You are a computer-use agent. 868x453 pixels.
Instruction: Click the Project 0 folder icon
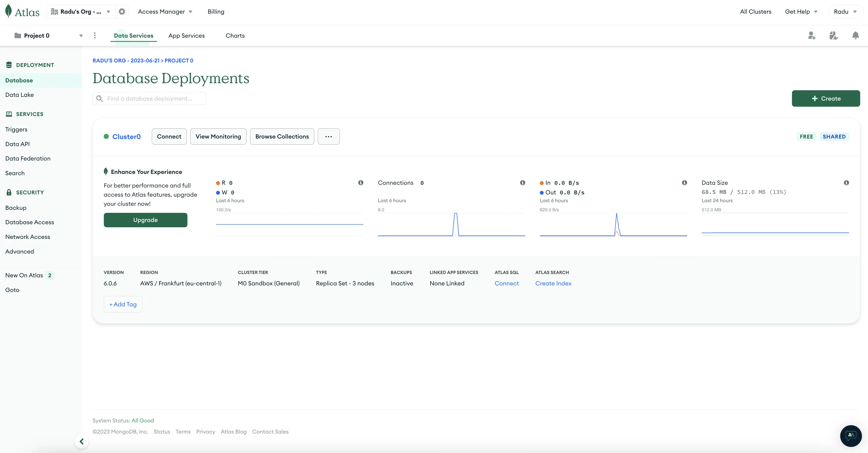coord(18,35)
